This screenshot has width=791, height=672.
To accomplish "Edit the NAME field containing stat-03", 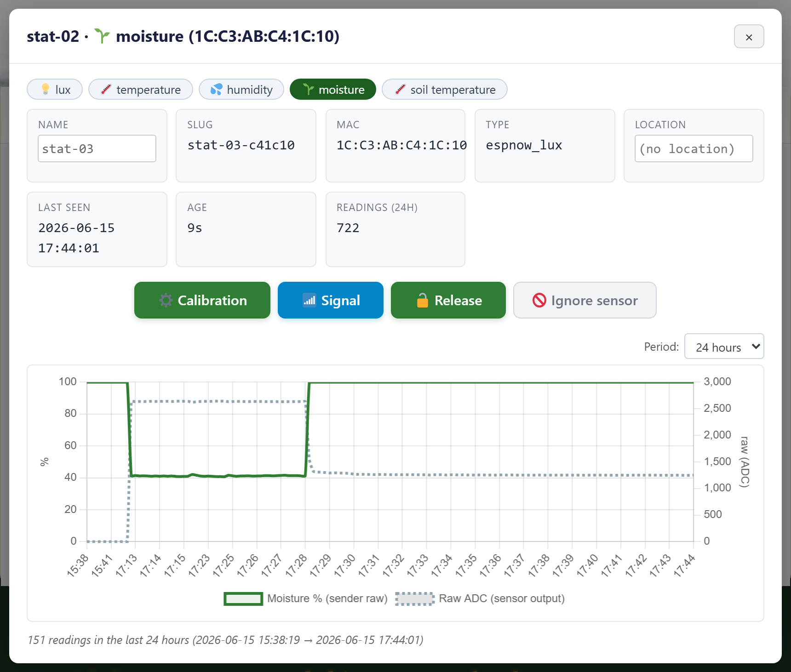I will tap(97, 148).
